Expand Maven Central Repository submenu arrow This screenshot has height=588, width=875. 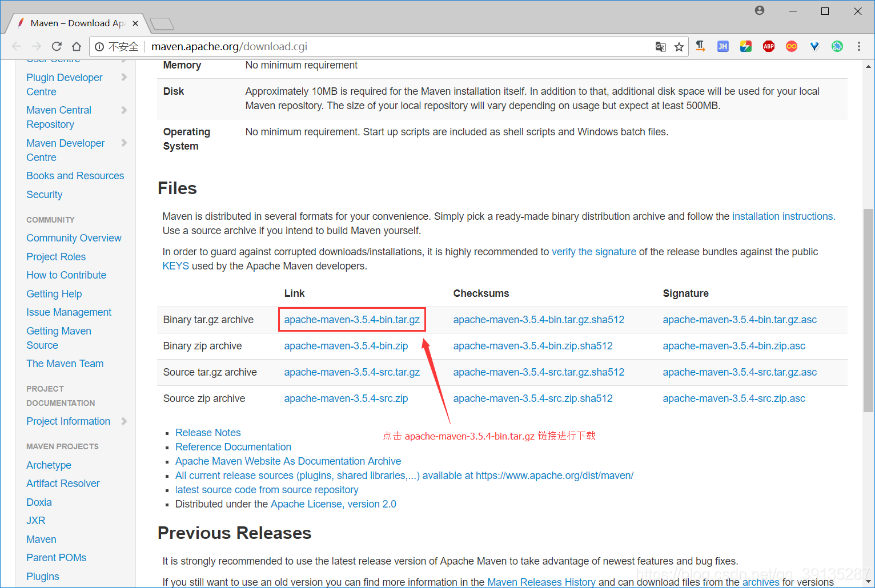[124, 110]
